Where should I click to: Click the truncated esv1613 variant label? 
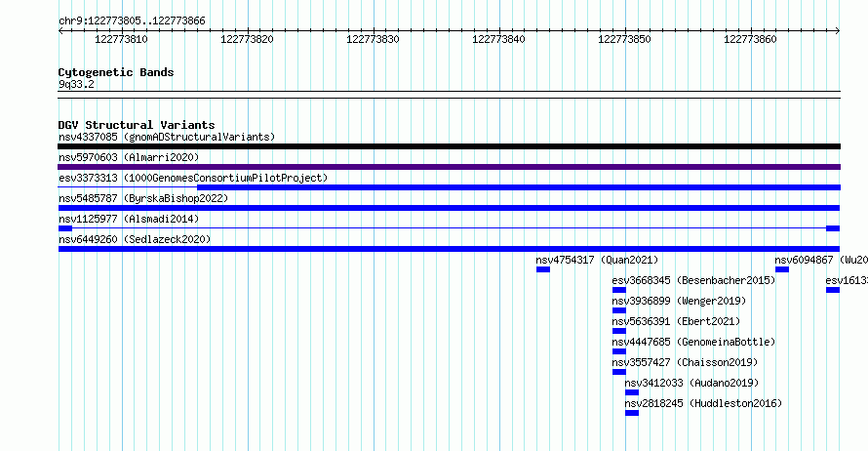tap(847, 280)
